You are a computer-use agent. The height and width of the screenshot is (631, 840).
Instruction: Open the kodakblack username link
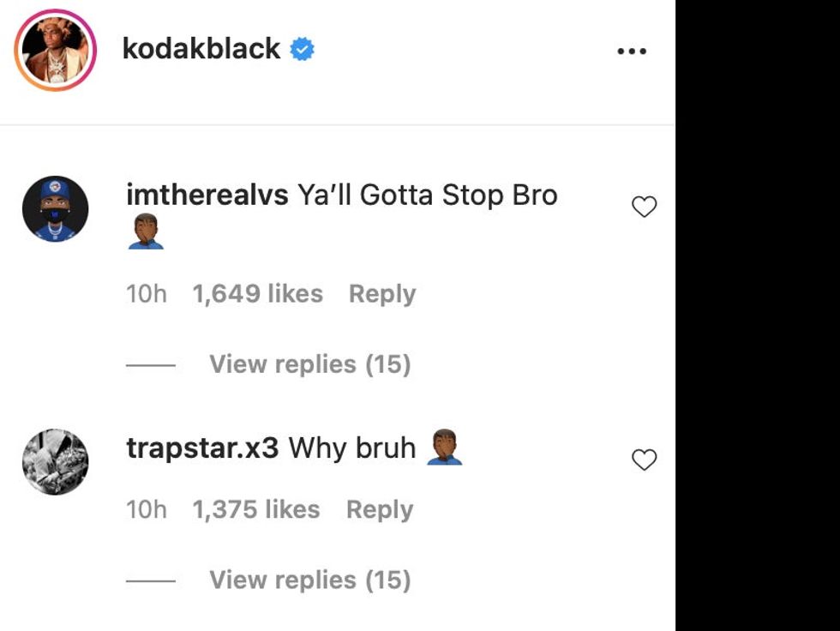click(201, 50)
